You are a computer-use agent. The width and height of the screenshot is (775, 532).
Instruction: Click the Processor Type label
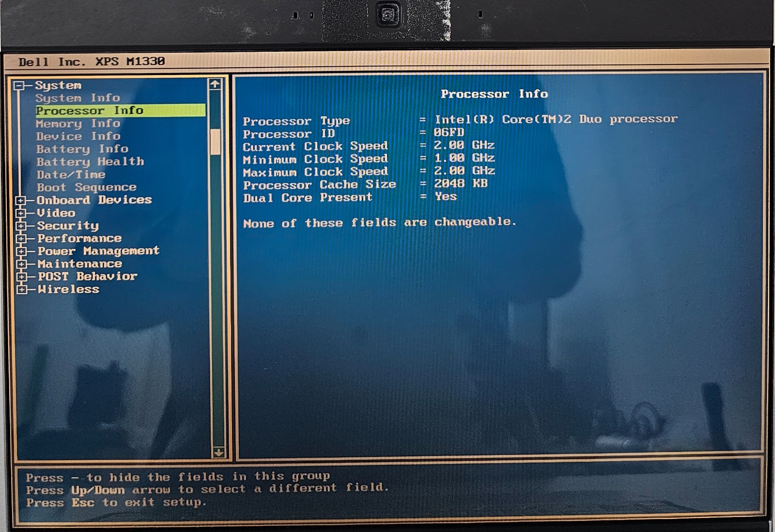[x=296, y=121]
